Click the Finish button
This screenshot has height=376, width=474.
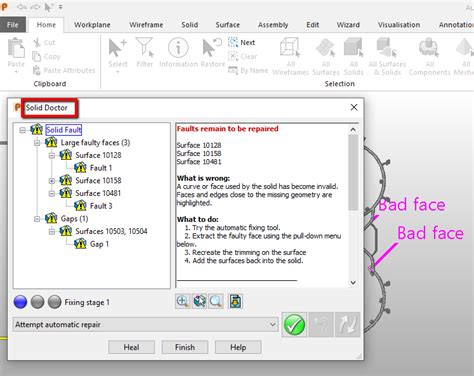(185, 347)
